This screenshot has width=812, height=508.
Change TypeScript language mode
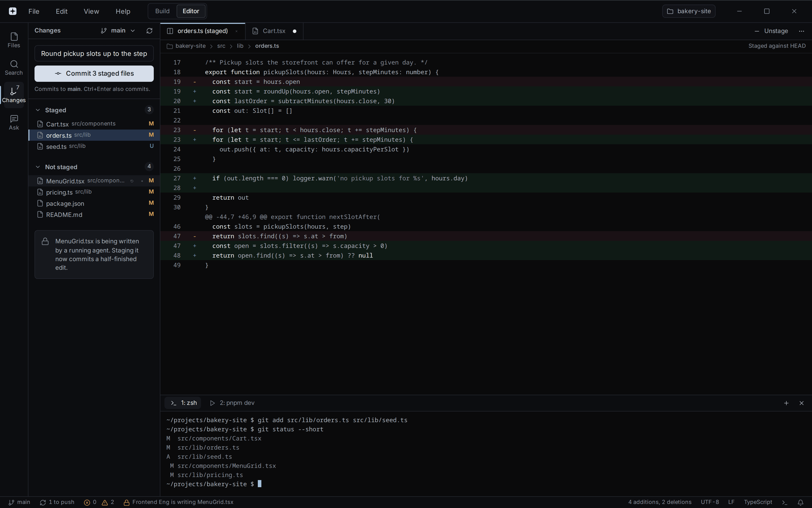tap(758, 502)
